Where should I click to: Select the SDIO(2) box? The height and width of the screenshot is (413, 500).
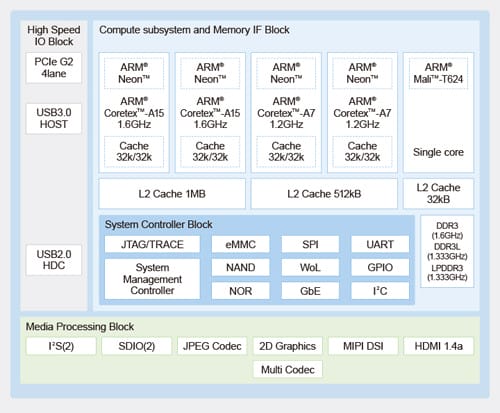tap(137, 346)
